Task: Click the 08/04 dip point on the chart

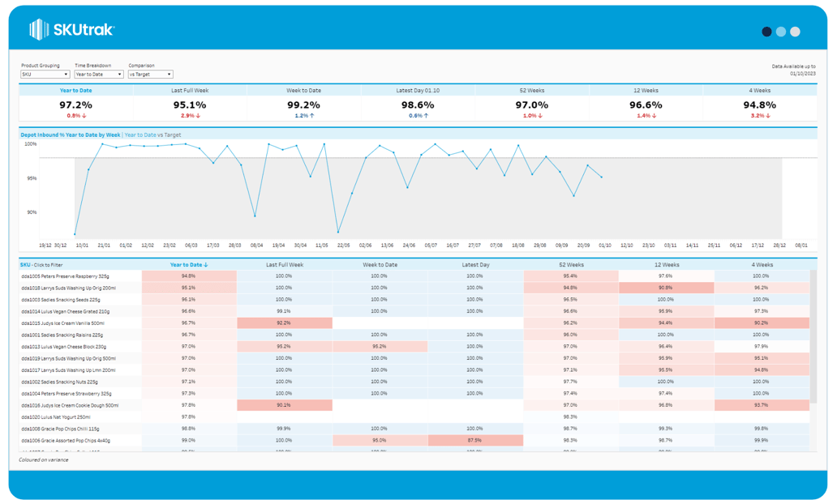Action: 255,216
